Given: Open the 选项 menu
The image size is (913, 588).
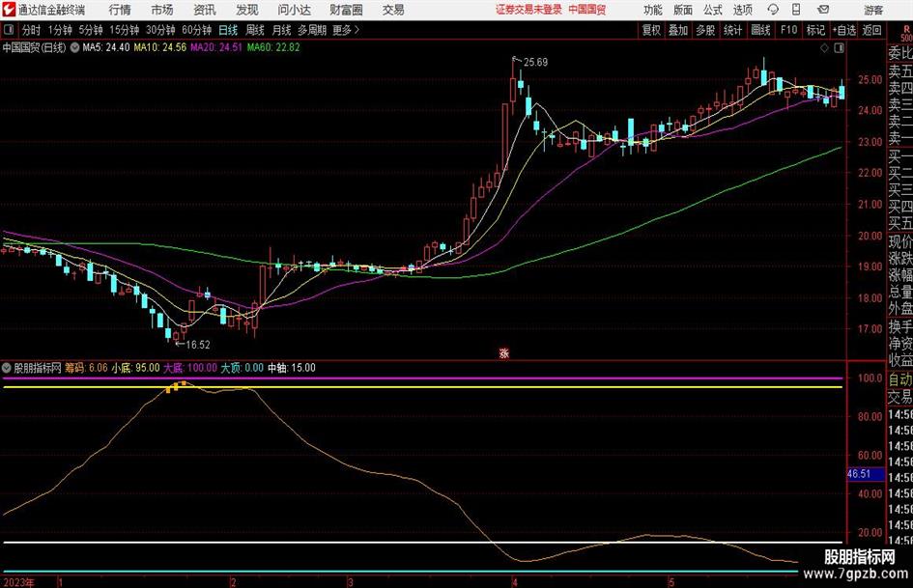Looking at the screenshot, I should 743,10.
